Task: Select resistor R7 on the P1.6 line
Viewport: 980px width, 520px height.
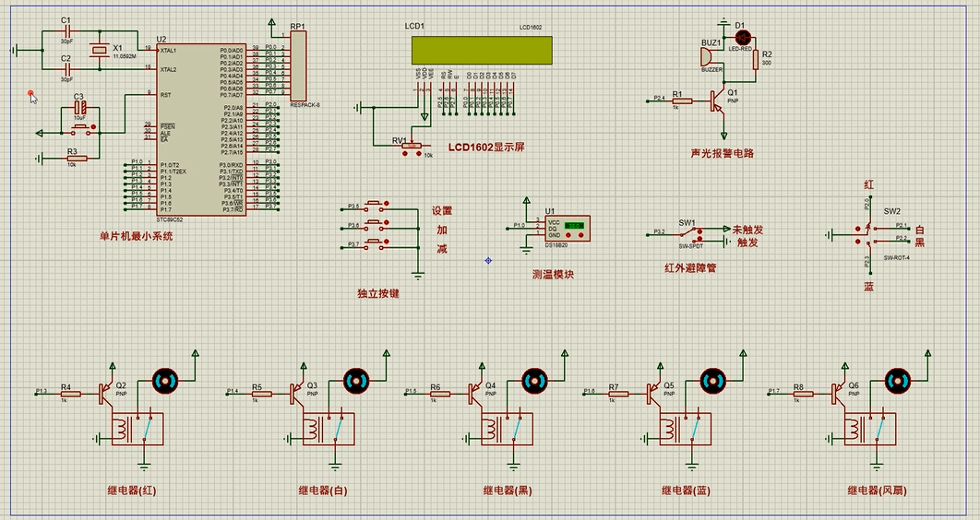Action: point(618,394)
